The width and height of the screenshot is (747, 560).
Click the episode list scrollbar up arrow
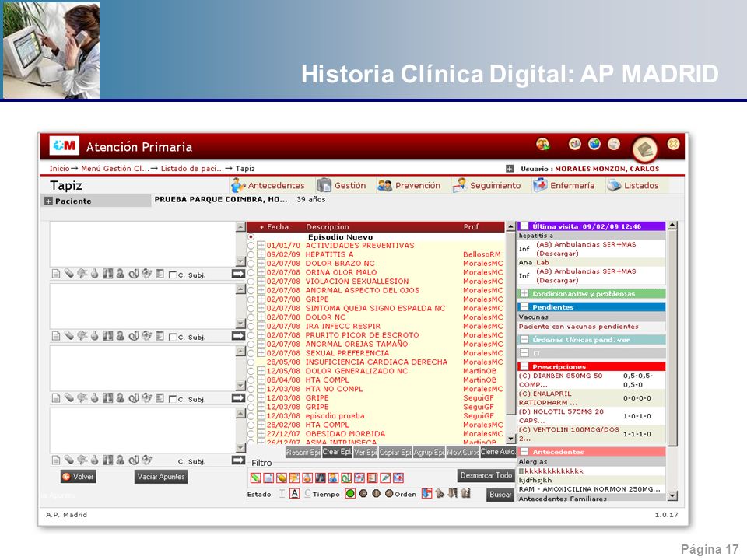[510, 226]
